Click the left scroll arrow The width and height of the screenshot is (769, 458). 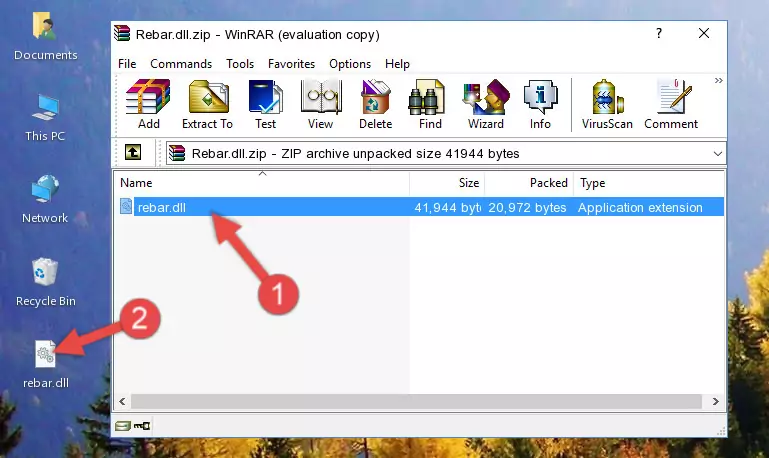coord(122,401)
